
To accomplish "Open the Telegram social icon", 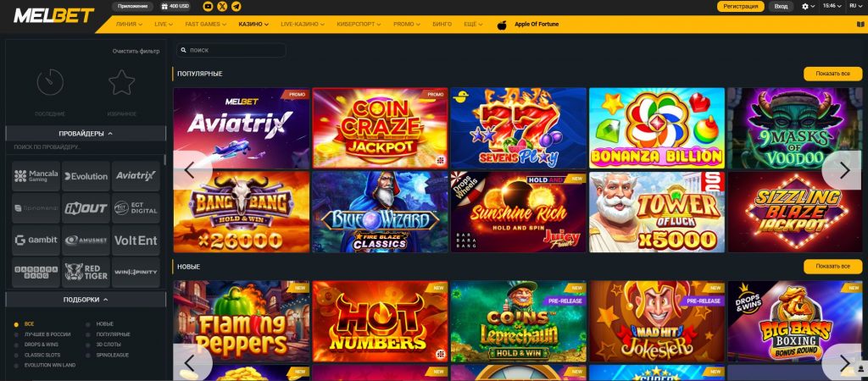I will click(236, 7).
